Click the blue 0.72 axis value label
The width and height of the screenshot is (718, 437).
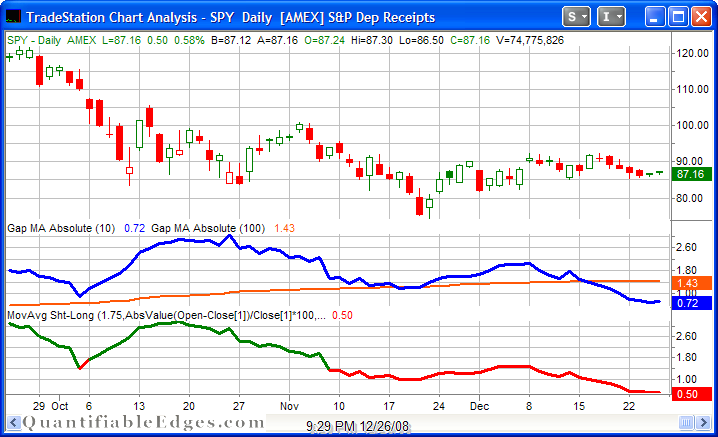pos(691,303)
